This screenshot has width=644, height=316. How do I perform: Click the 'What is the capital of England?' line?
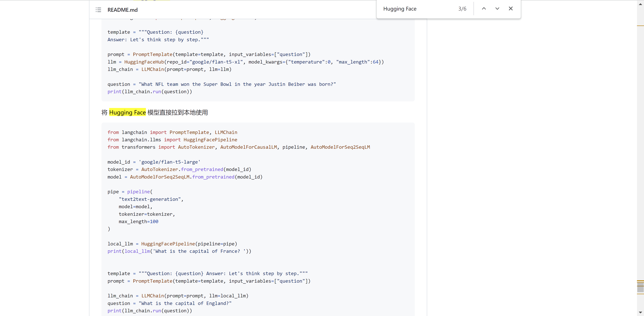(170, 303)
